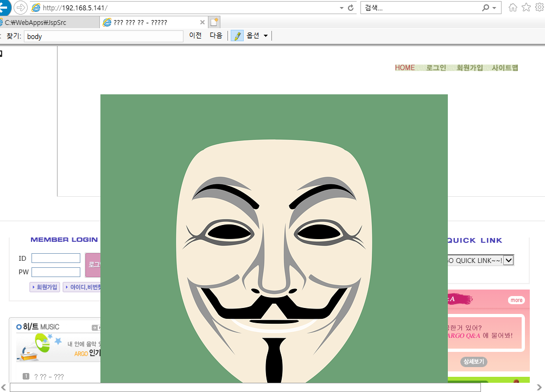Click the address bar URL
Viewport: 545px width, 392px height.
click(x=75, y=8)
